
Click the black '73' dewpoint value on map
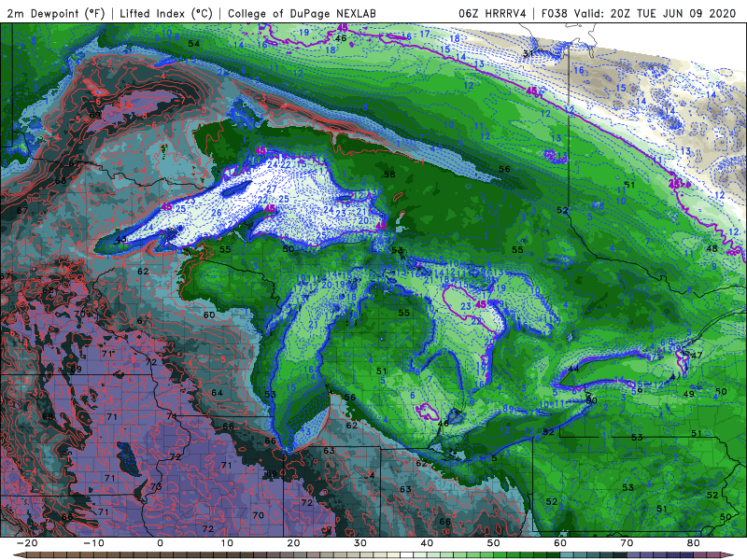point(156,486)
